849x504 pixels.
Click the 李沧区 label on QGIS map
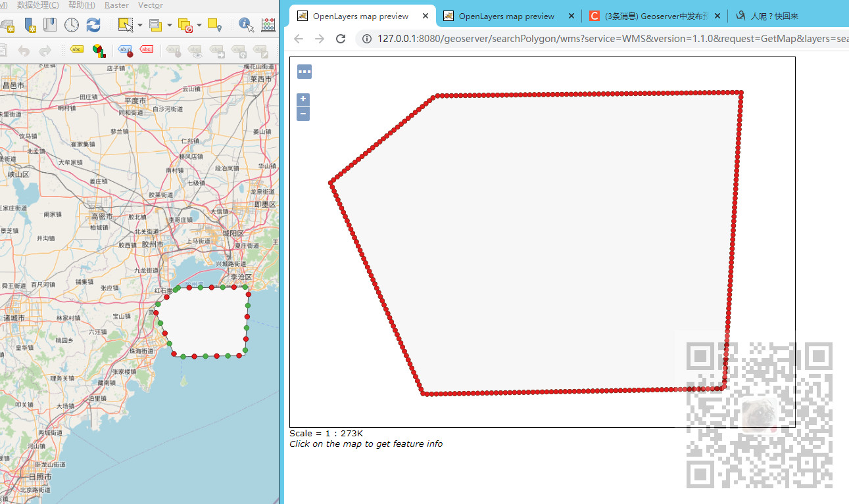(x=241, y=277)
